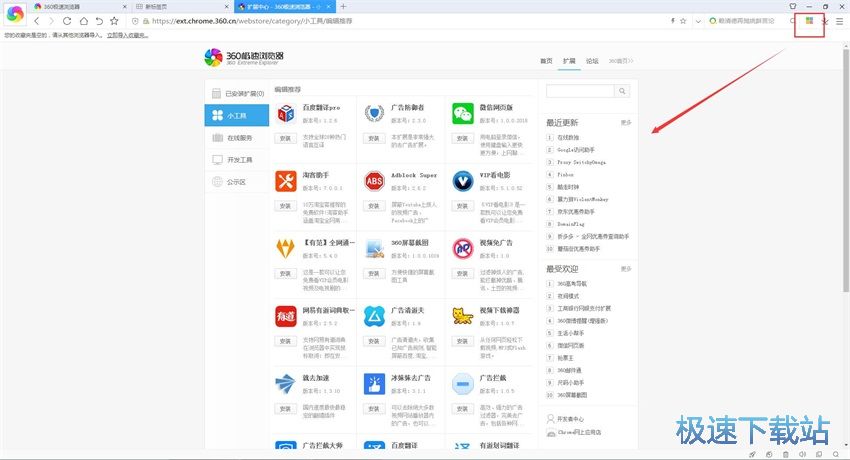Click the 立即导入收藏夹 link
The image size is (850, 460).
coord(127,35)
